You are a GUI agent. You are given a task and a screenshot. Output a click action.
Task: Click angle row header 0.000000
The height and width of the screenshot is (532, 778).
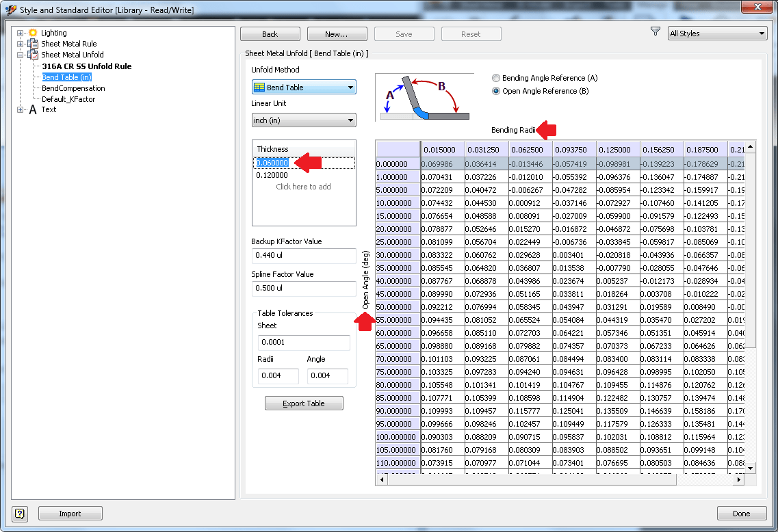coord(398,163)
